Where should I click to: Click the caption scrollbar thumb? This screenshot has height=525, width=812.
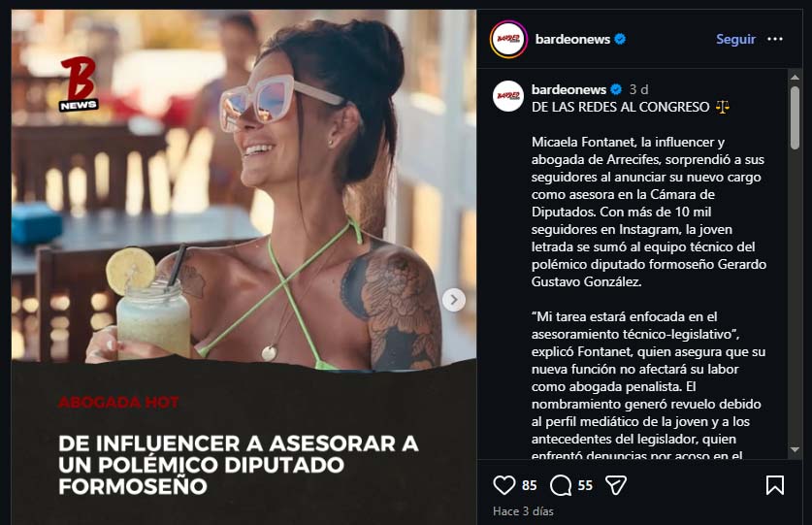pos(795,117)
